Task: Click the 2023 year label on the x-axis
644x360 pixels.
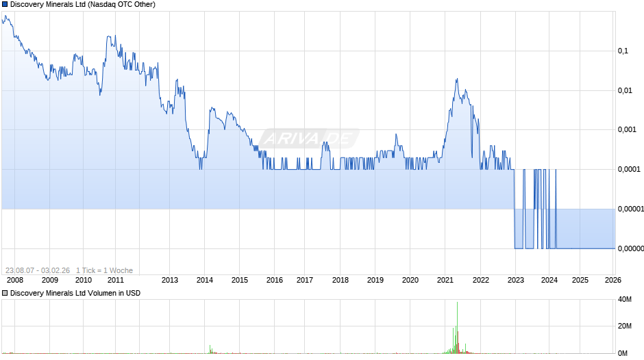Action: pyautogui.click(x=515, y=280)
